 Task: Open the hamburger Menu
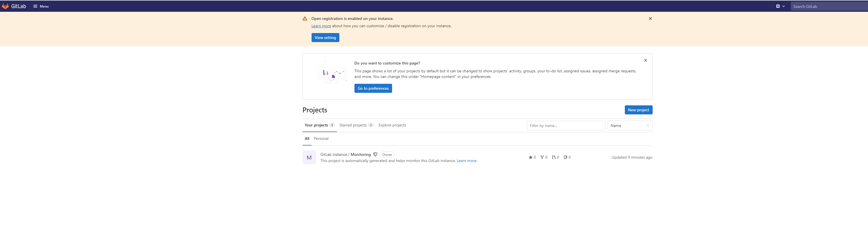pyautogui.click(x=41, y=6)
